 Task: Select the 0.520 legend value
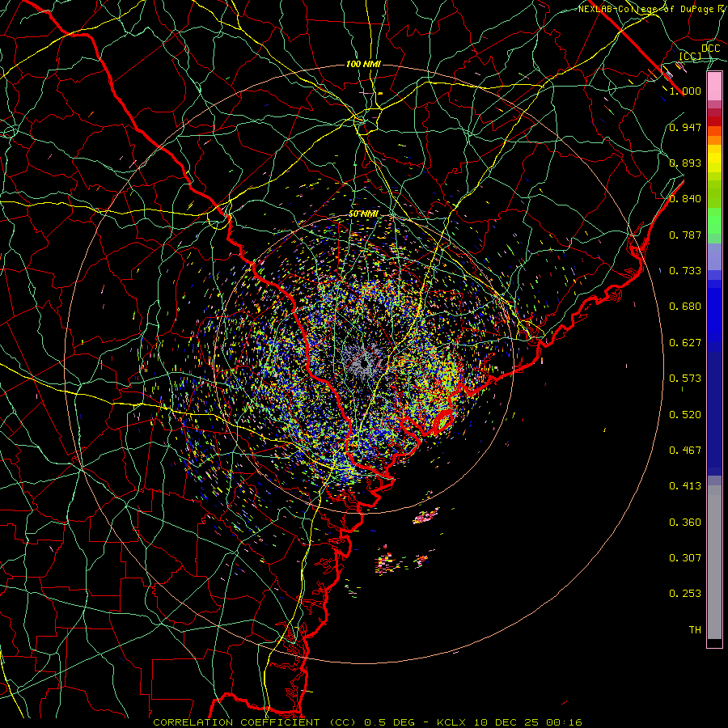[x=685, y=415]
